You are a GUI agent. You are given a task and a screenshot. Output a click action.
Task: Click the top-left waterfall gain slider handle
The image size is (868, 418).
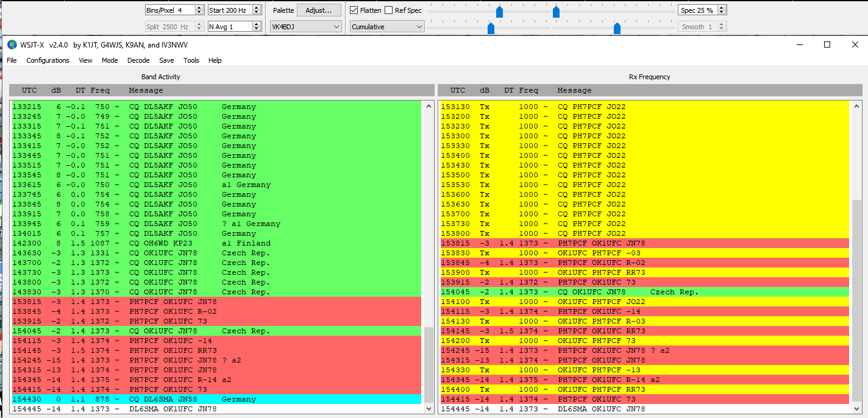[499, 12]
